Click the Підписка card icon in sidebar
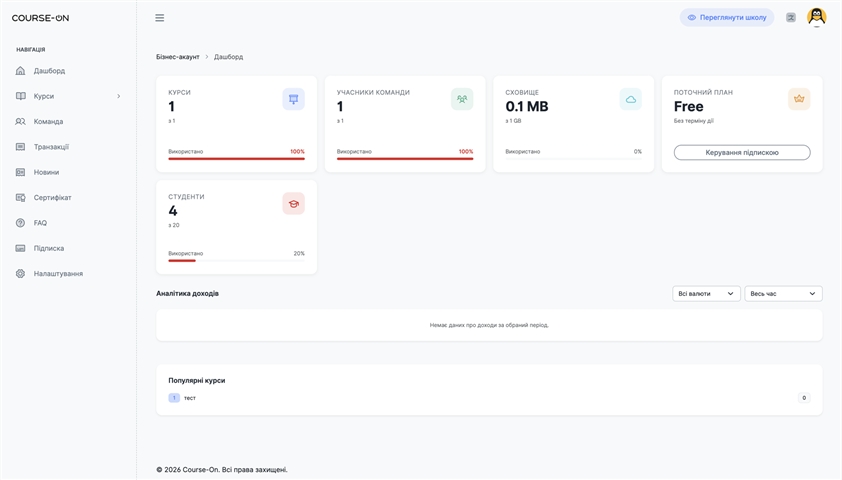842x480 pixels. point(20,248)
